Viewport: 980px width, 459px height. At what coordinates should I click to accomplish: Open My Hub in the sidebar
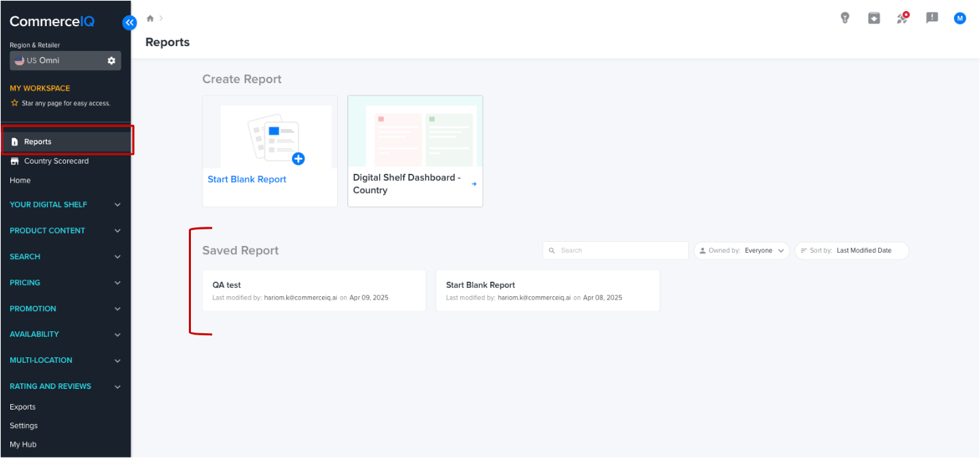click(23, 445)
